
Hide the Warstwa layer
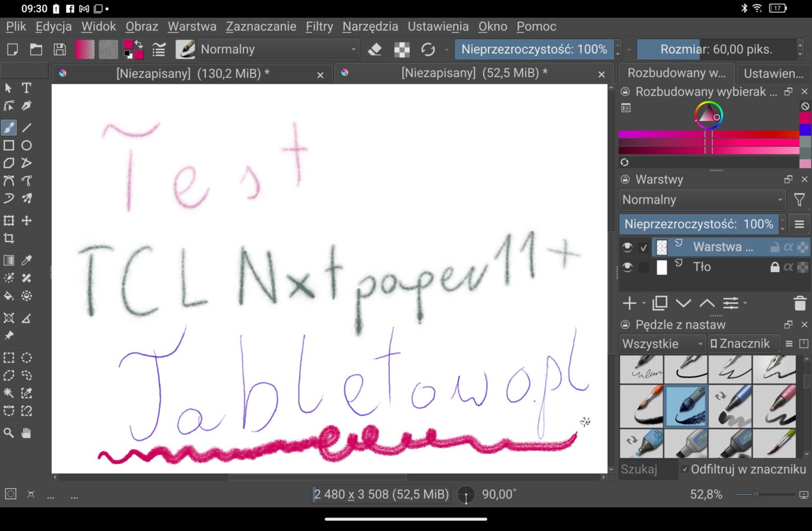(x=627, y=247)
